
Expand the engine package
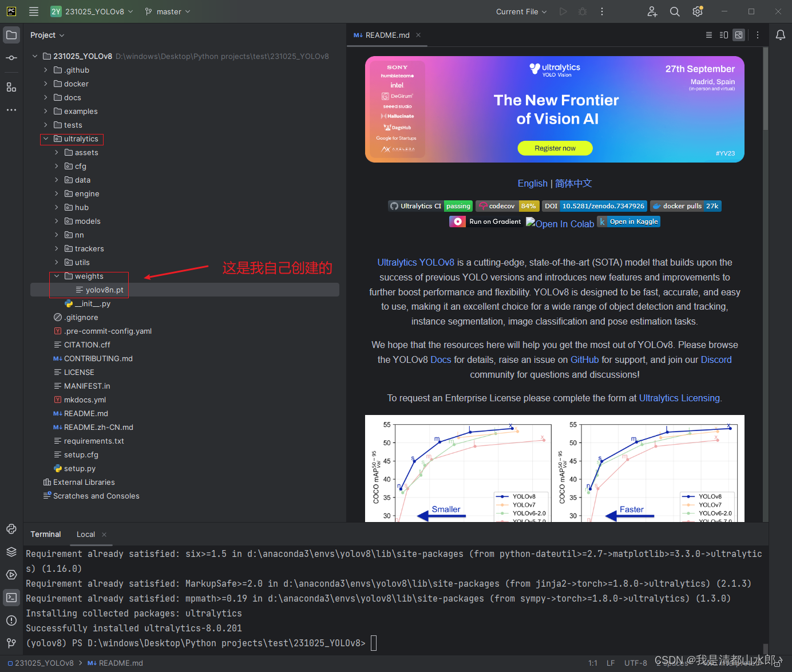[57, 193]
